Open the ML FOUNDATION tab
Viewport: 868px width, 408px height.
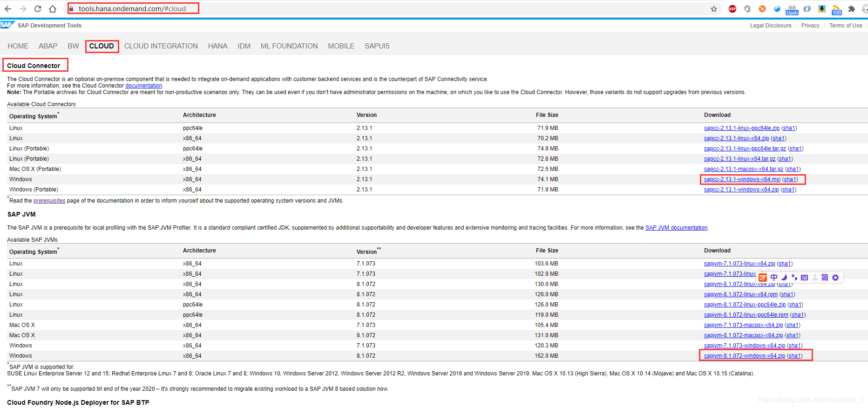tap(289, 46)
